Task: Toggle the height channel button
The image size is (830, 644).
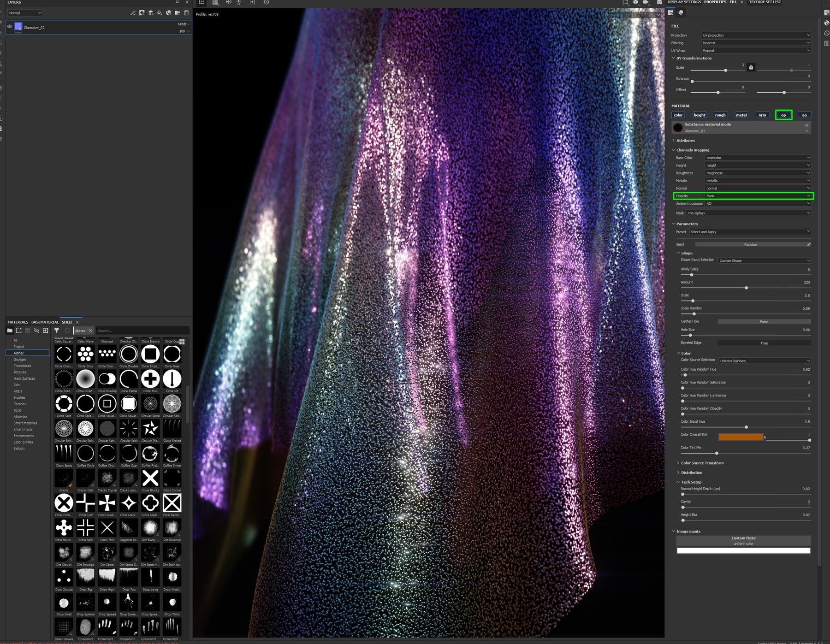Action: click(699, 115)
